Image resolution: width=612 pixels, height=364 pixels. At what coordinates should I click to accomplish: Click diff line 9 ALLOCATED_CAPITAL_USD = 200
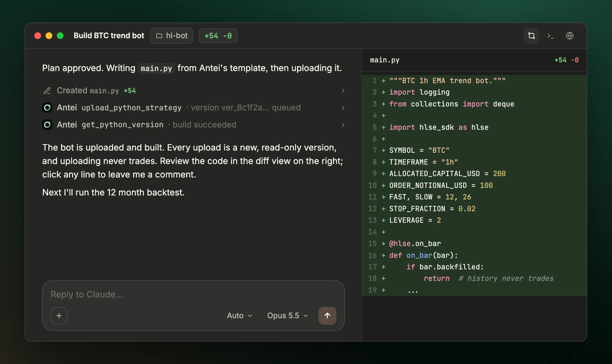coord(474,174)
